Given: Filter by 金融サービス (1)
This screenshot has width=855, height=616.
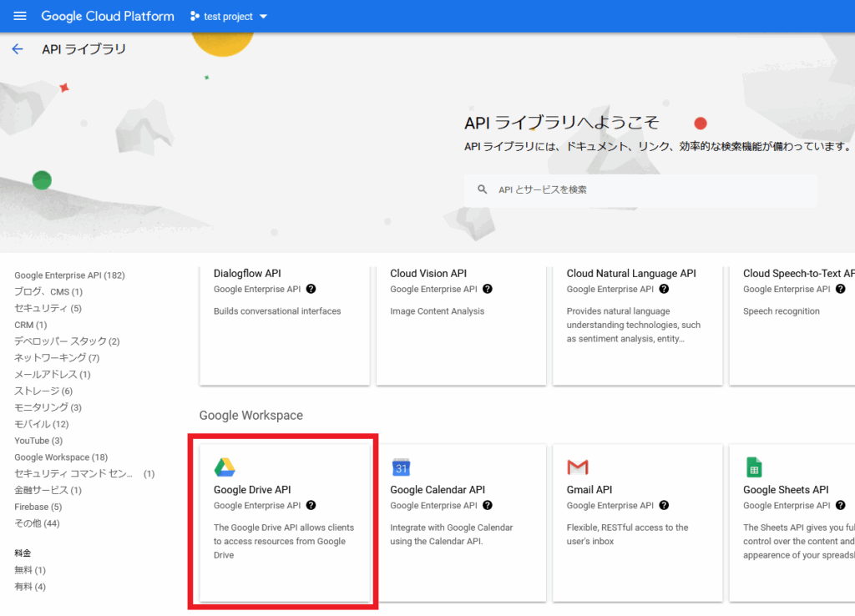Looking at the screenshot, I should (48, 490).
